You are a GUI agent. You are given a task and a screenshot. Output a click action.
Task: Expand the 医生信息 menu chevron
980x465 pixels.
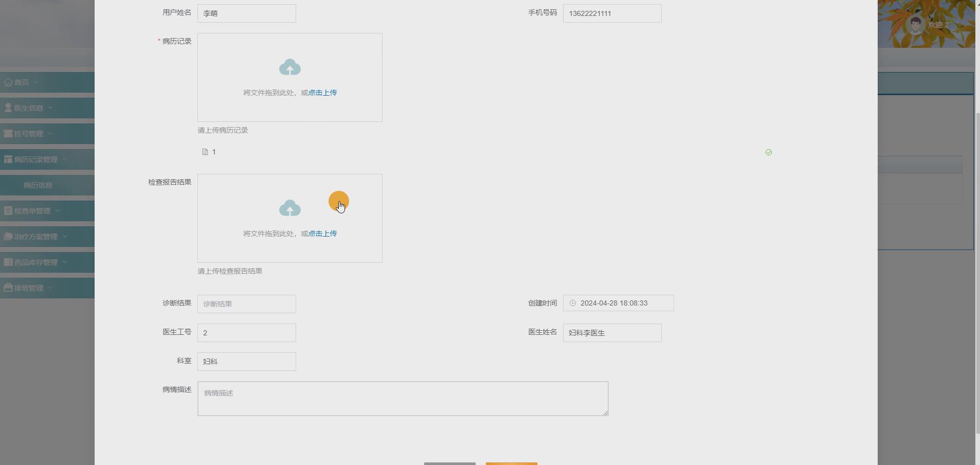pyautogui.click(x=50, y=108)
